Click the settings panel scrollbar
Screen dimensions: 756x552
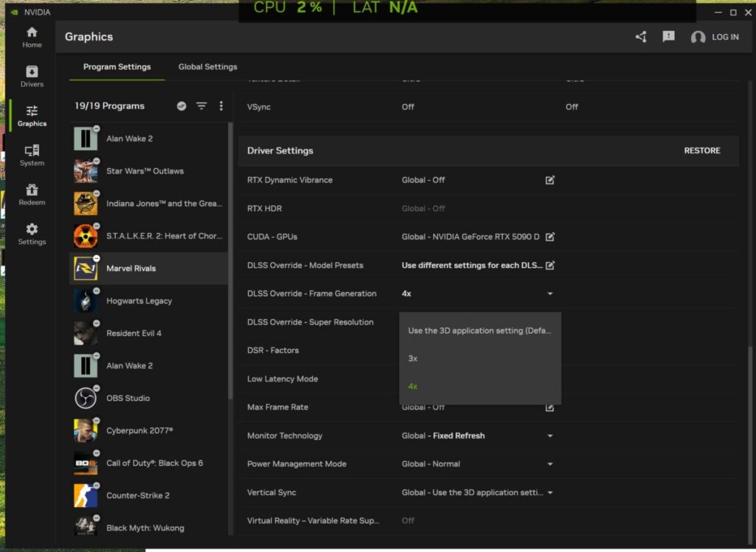click(749, 444)
